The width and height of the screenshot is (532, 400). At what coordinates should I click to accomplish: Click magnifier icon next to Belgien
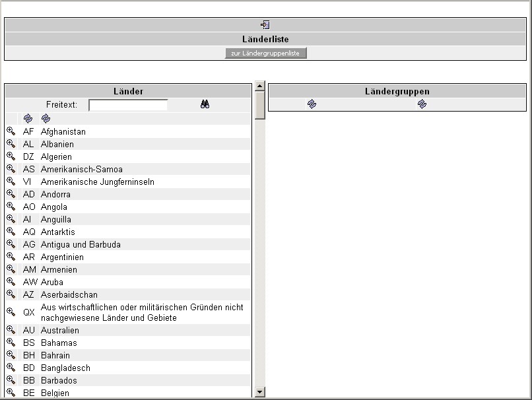[x=11, y=393]
